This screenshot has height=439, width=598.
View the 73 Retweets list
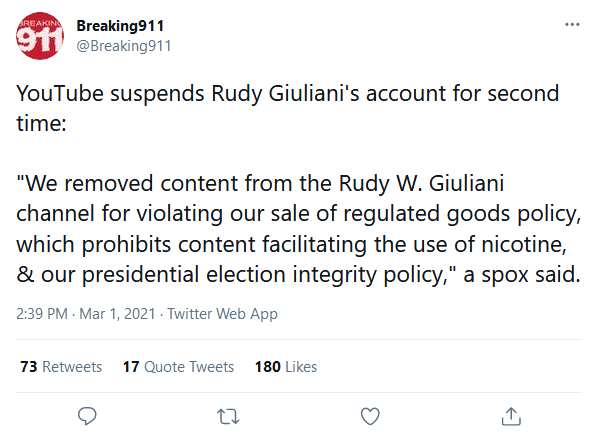pos(61,367)
